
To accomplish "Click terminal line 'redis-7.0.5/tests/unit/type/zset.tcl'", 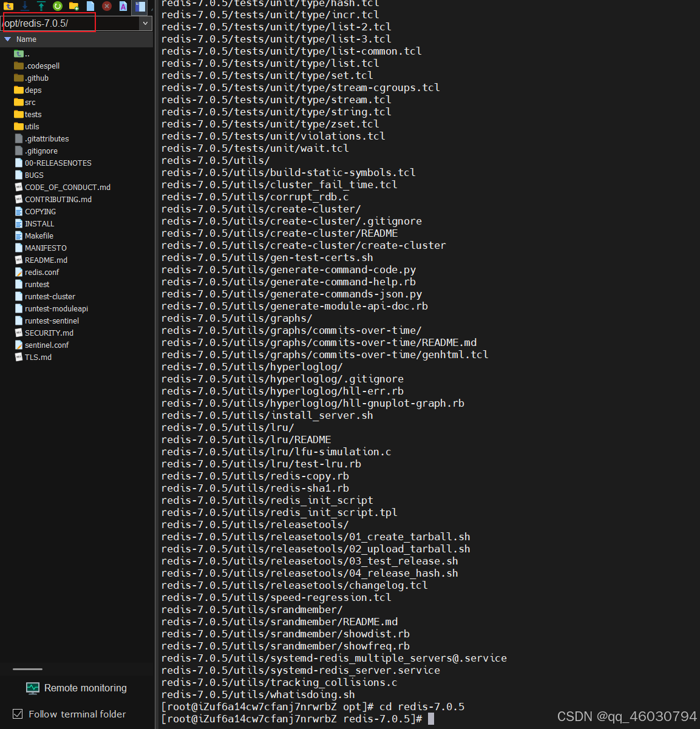I will click(x=270, y=124).
